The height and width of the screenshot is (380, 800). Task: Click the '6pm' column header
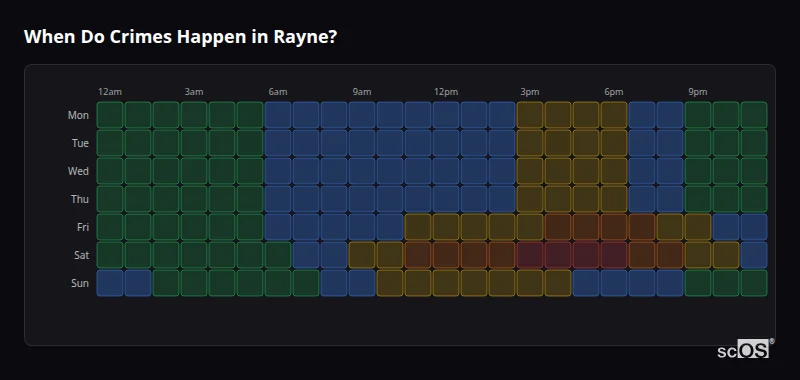pyautogui.click(x=614, y=92)
